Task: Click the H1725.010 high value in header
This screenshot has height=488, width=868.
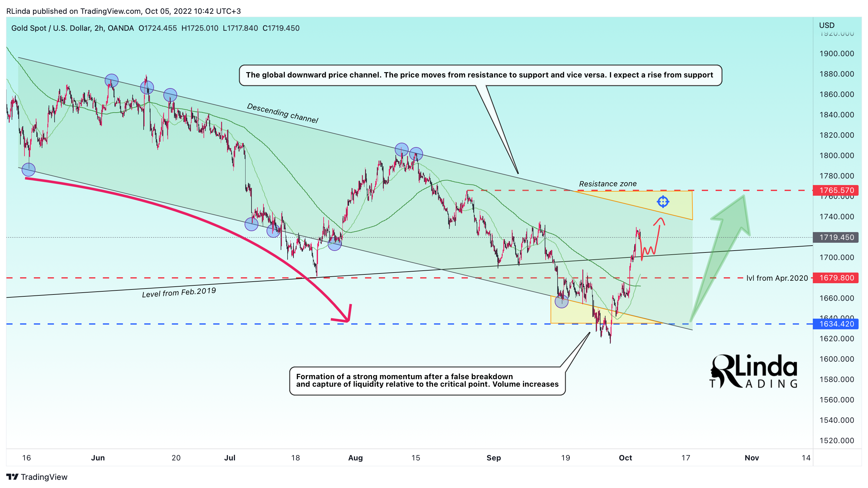Action: [x=200, y=28]
